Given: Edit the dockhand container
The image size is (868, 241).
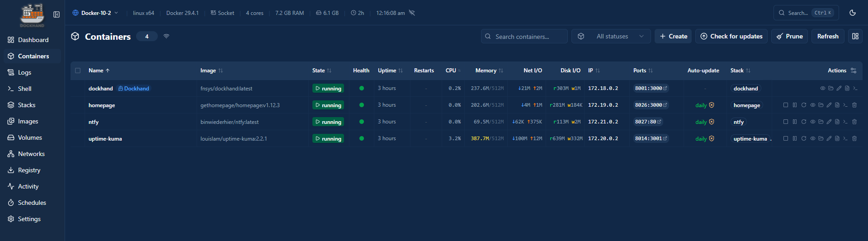Looking at the screenshot, I should click(x=839, y=88).
